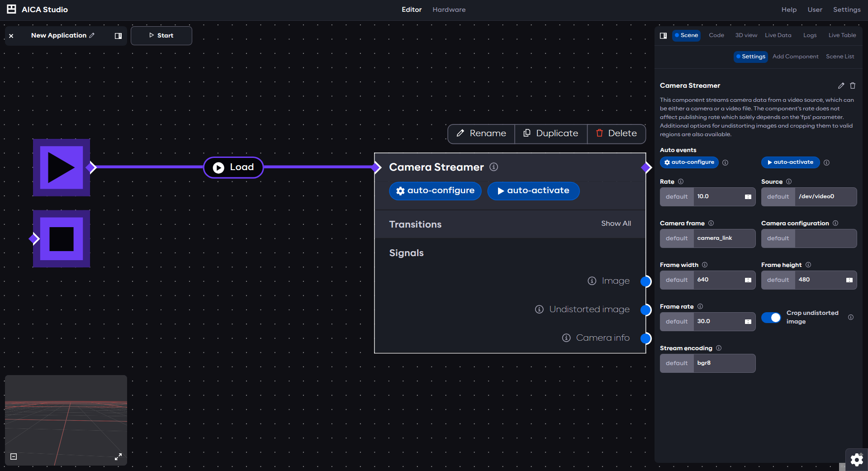Click the AICA Studio logo icon
The image size is (868, 471).
[11, 9]
